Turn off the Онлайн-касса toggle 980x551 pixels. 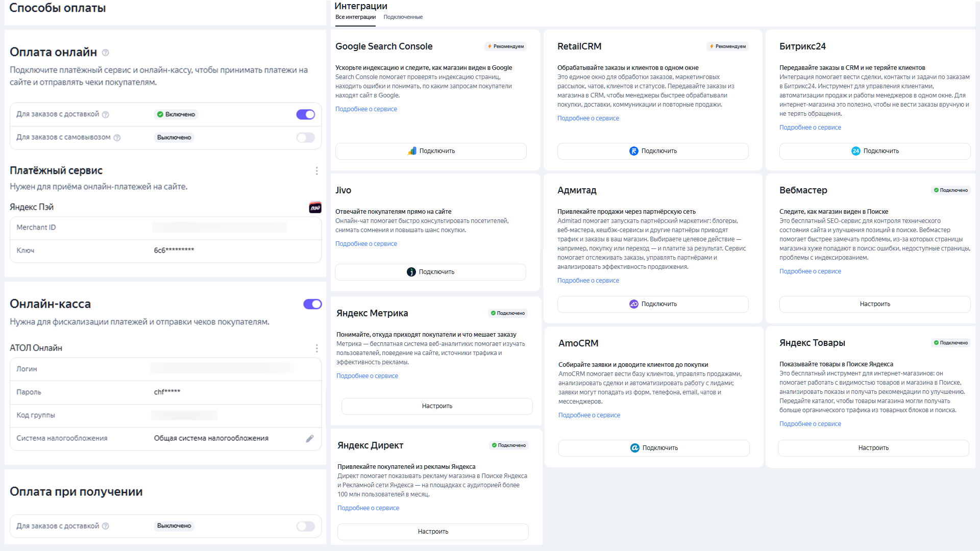(x=312, y=305)
